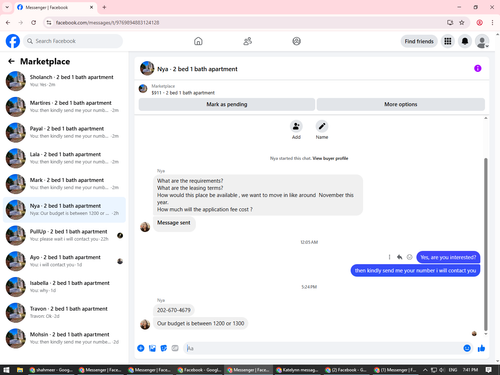The image size is (500, 375).
Task: Send a thumbs-up like
Action: (x=481, y=348)
